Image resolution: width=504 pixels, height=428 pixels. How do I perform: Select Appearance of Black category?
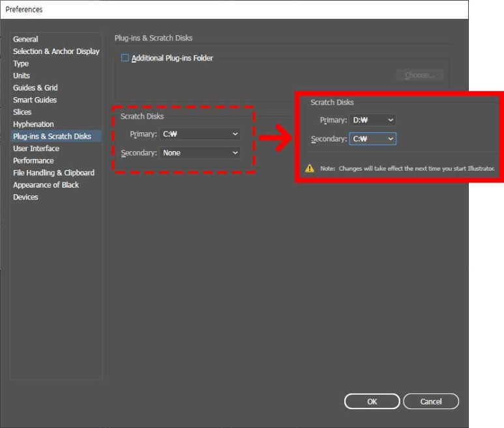tap(46, 185)
